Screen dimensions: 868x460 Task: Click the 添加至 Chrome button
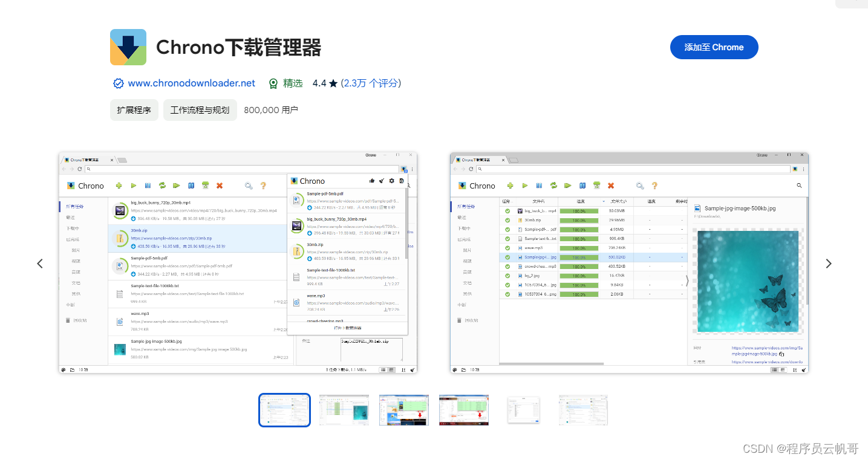714,47
